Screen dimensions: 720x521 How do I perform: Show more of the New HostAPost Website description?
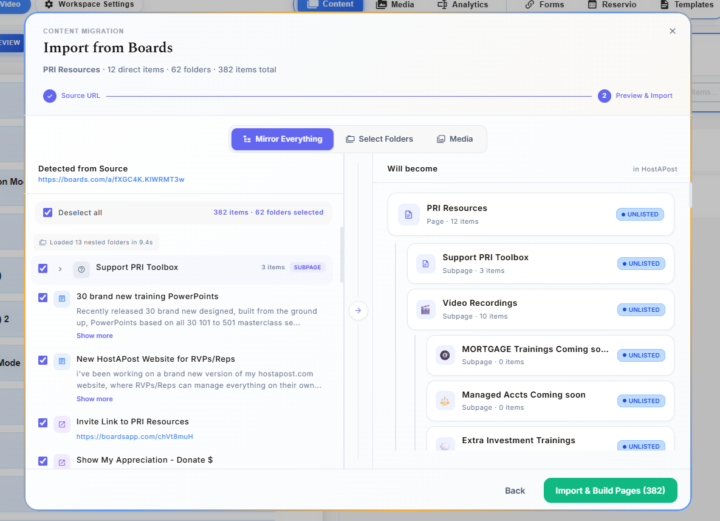(95, 399)
